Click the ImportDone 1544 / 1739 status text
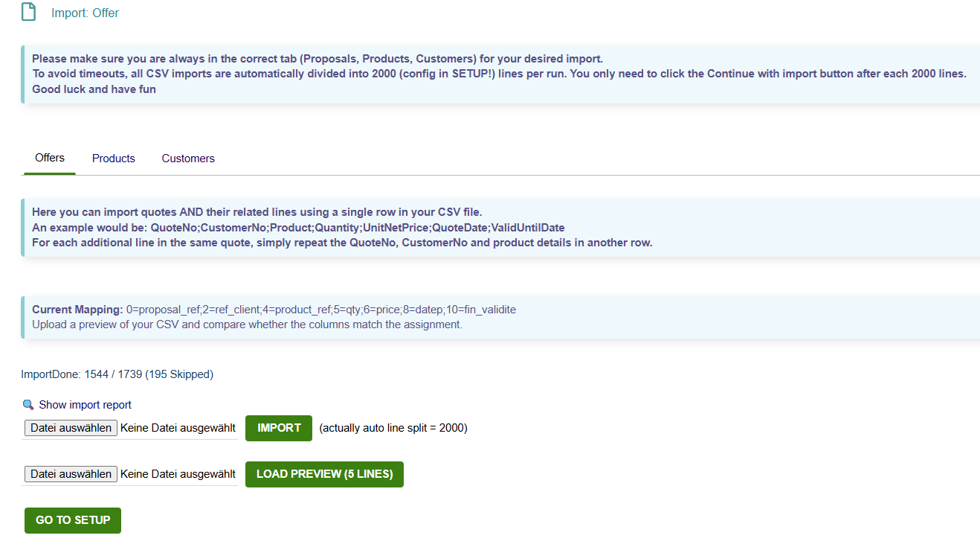Screen dimensions: 980x547 pos(117,374)
